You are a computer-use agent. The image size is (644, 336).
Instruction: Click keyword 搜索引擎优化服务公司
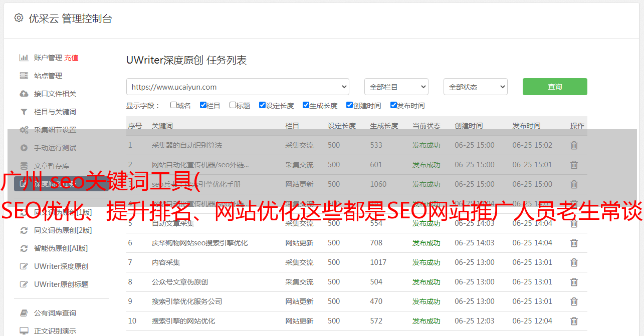[x=187, y=301]
